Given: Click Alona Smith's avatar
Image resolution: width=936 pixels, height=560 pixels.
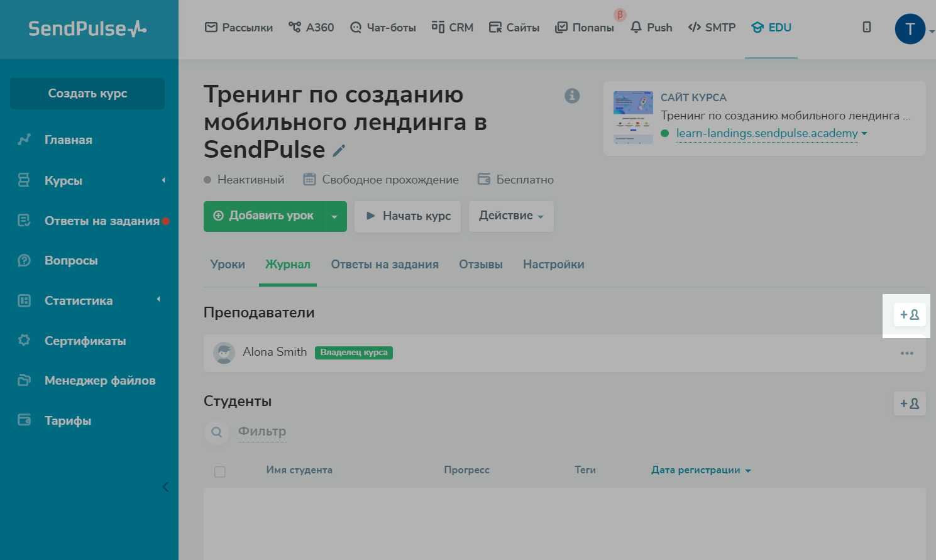Looking at the screenshot, I should pos(224,353).
